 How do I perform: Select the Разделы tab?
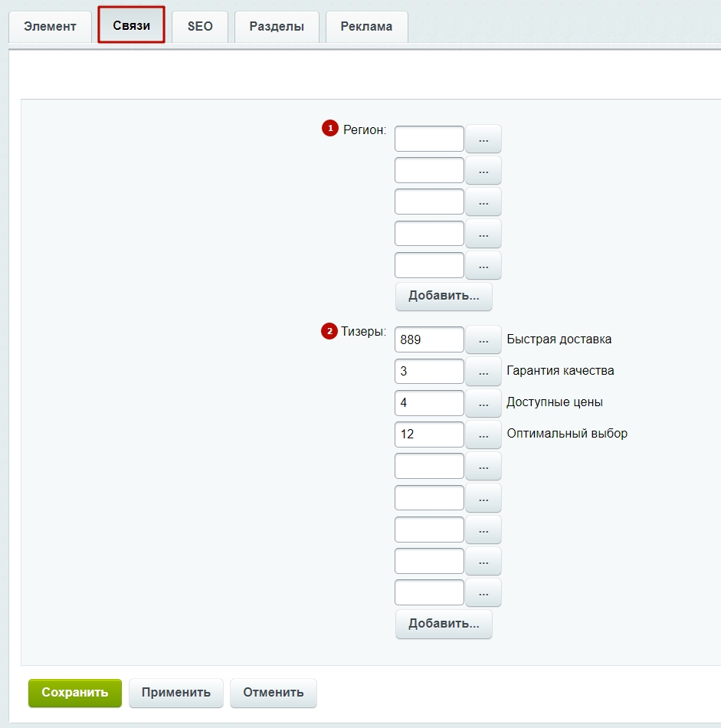[277, 27]
